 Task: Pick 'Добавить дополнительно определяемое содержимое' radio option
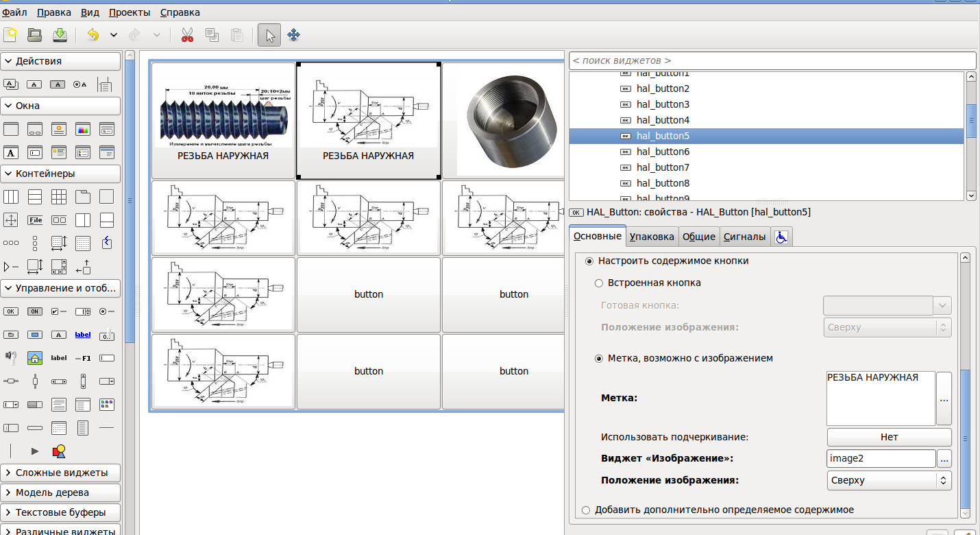586,510
